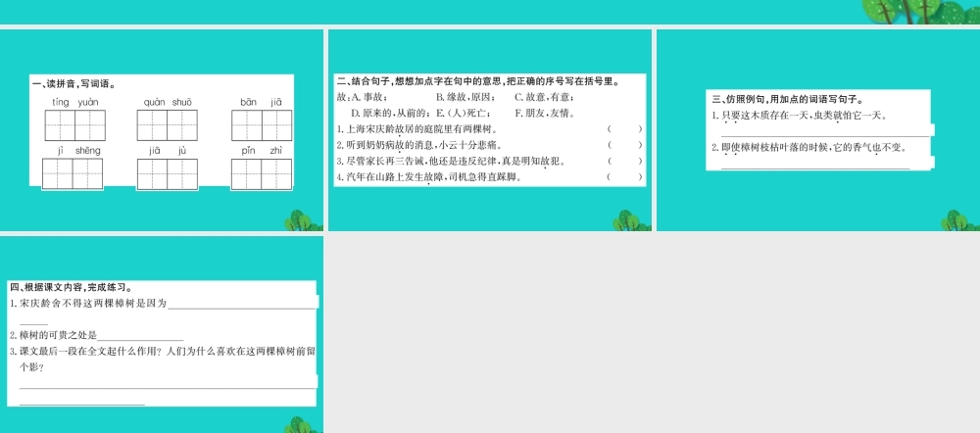Select option F. 朋友,友情
The height and width of the screenshot is (433, 980).
point(545,113)
